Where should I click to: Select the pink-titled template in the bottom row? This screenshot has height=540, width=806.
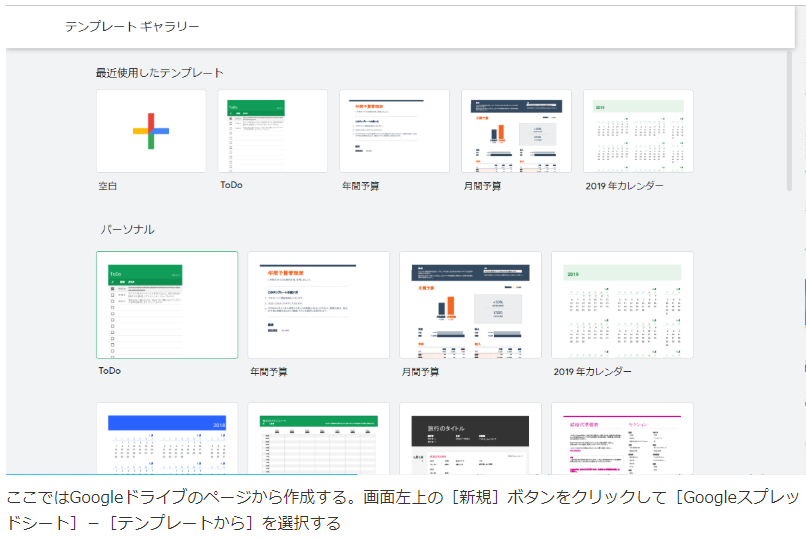coord(622,438)
